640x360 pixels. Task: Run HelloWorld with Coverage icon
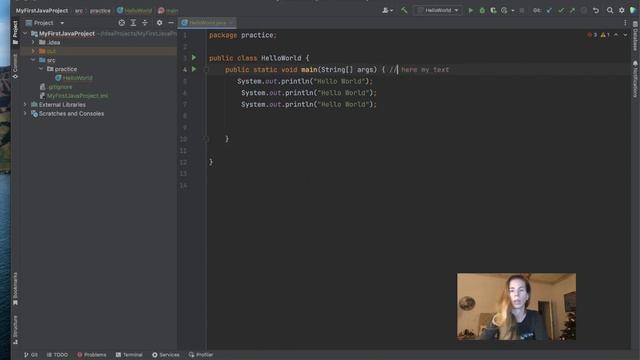point(493,10)
